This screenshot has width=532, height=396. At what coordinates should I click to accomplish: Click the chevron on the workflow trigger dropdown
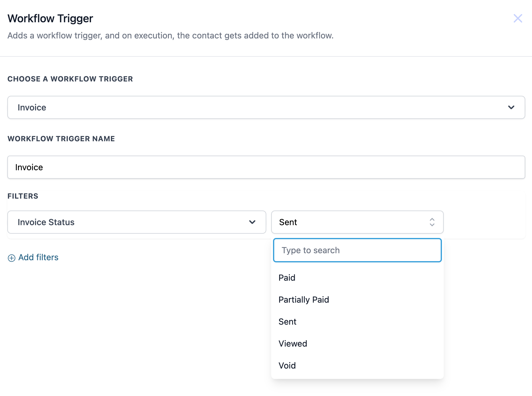pyautogui.click(x=511, y=107)
